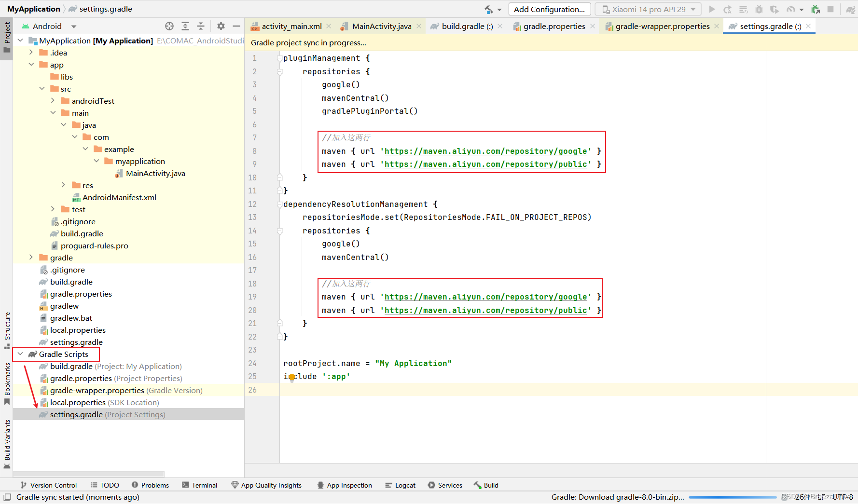The image size is (858, 504).
Task: Click the Run with Coverage icon
Action: 775,9
